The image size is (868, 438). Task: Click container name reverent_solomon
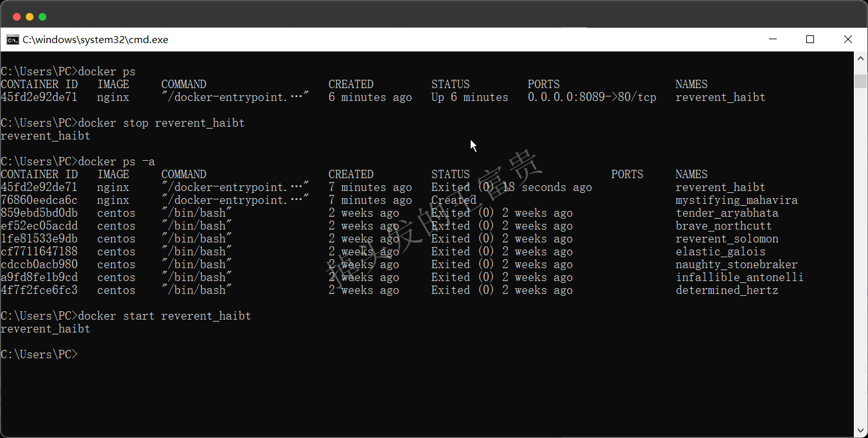pos(727,239)
